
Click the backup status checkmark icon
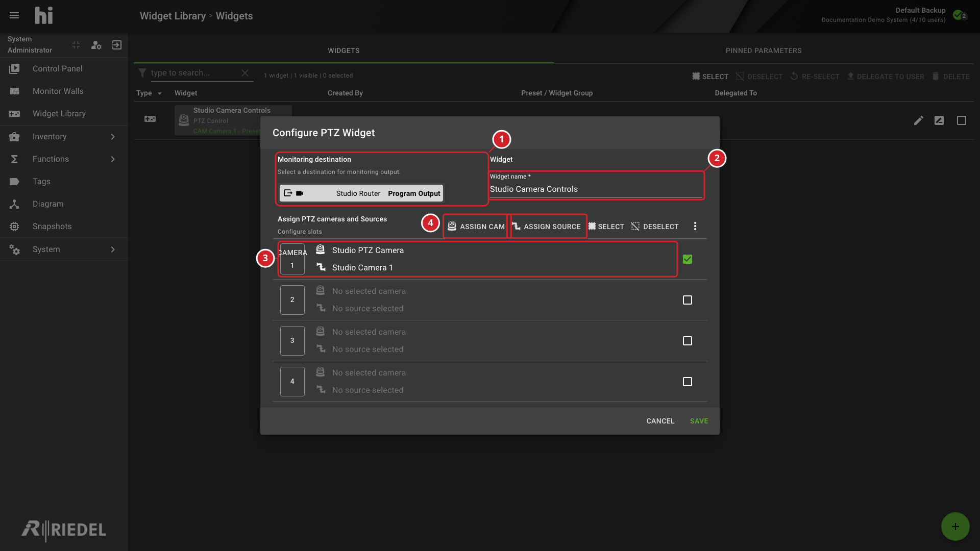pos(958,15)
